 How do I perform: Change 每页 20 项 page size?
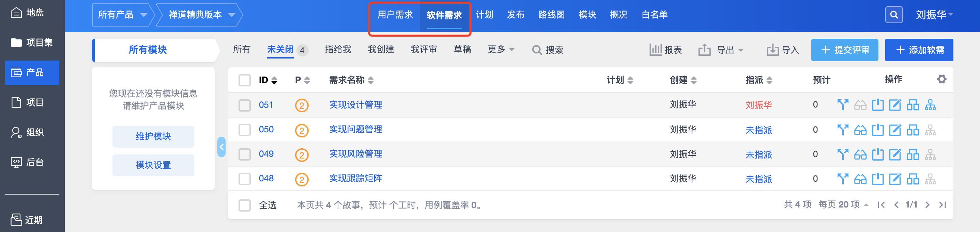pyautogui.click(x=843, y=205)
